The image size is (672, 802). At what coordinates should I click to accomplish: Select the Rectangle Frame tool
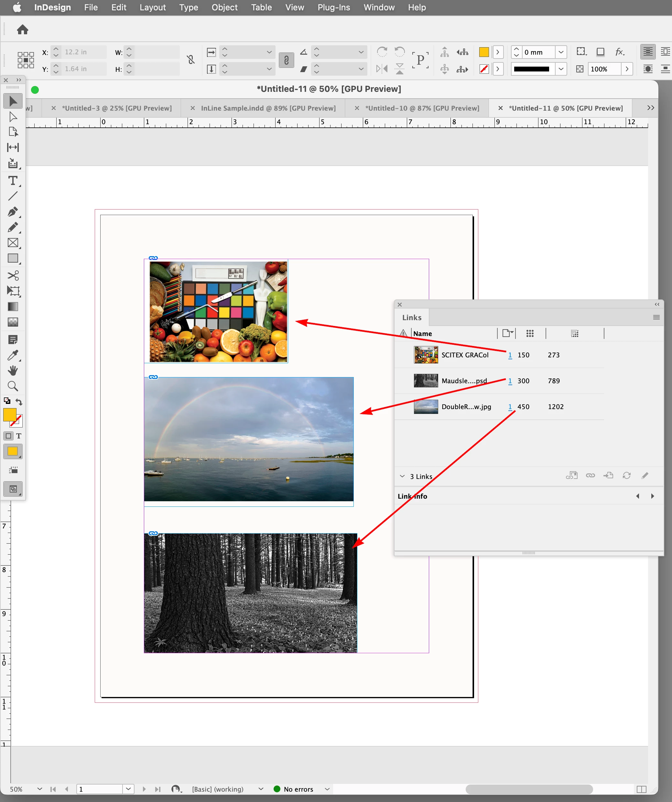pyautogui.click(x=13, y=243)
